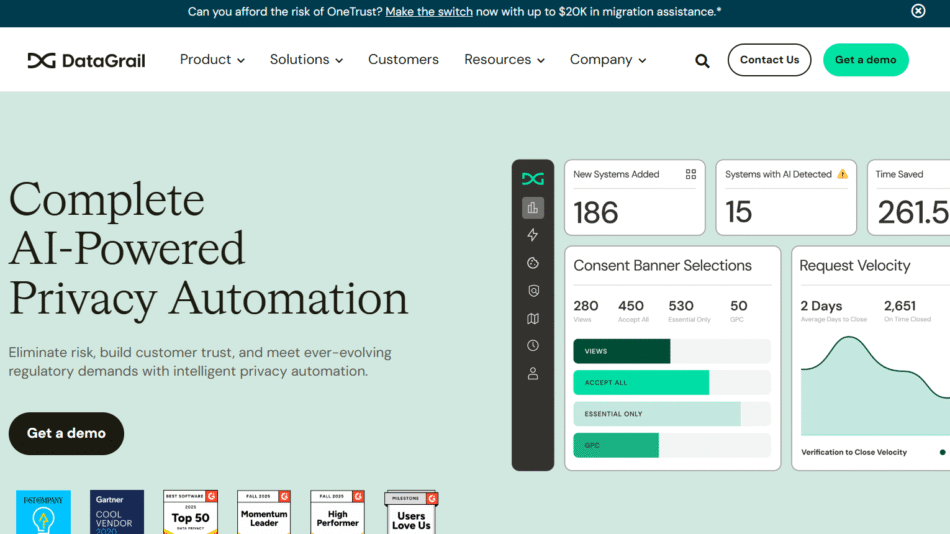This screenshot has width=950, height=534.
Task: Click the shield icon in dashboard sidebar
Action: pyautogui.click(x=532, y=291)
